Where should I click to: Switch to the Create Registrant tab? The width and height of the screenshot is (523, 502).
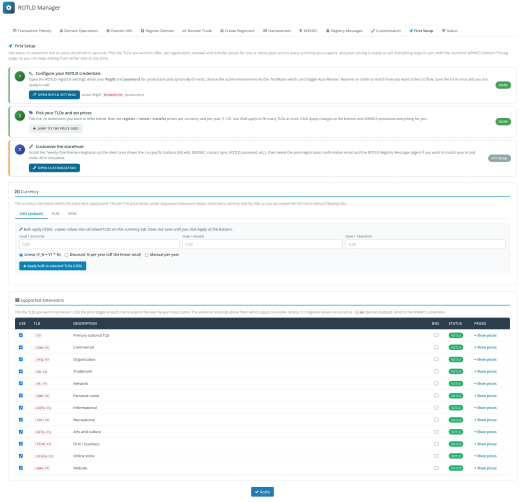(x=237, y=31)
